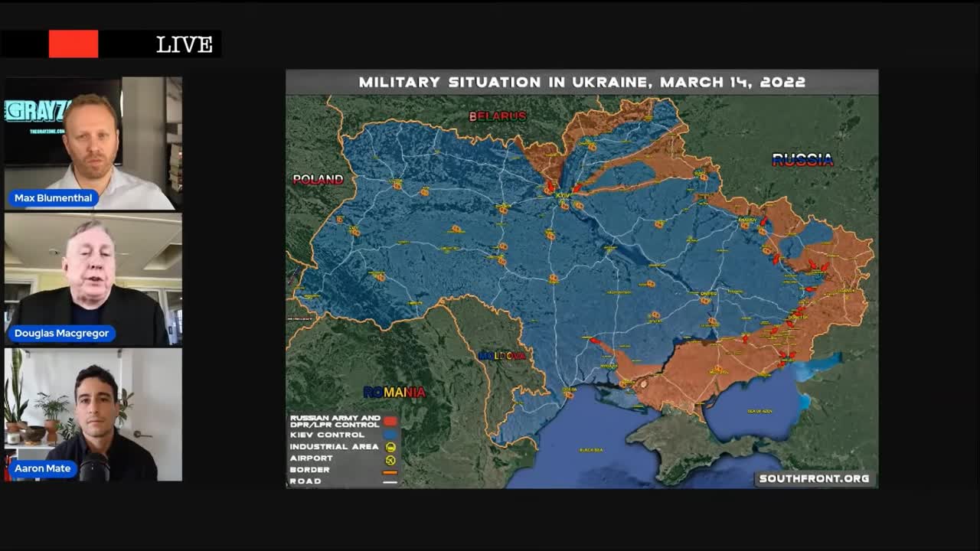Click the airport legend icon
Image resolution: width=980 pixels, height=551 pixels.
[390, 459]
